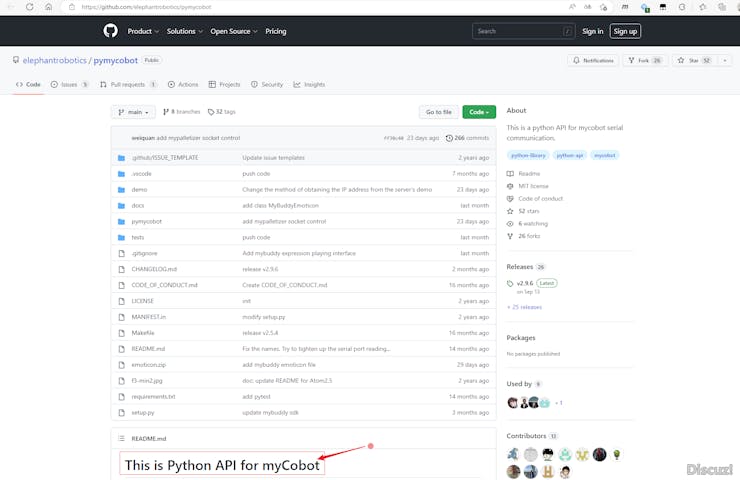
Task: Open the tests folder
Action: pos(138,237)
